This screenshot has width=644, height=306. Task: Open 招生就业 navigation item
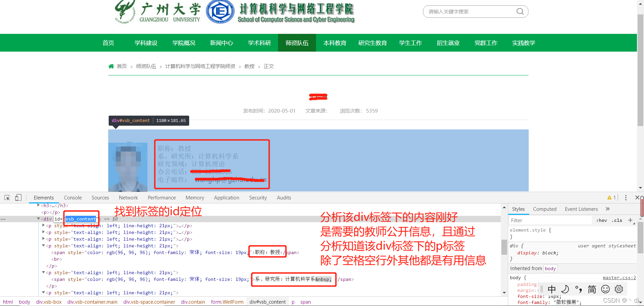tap(448, 43)
